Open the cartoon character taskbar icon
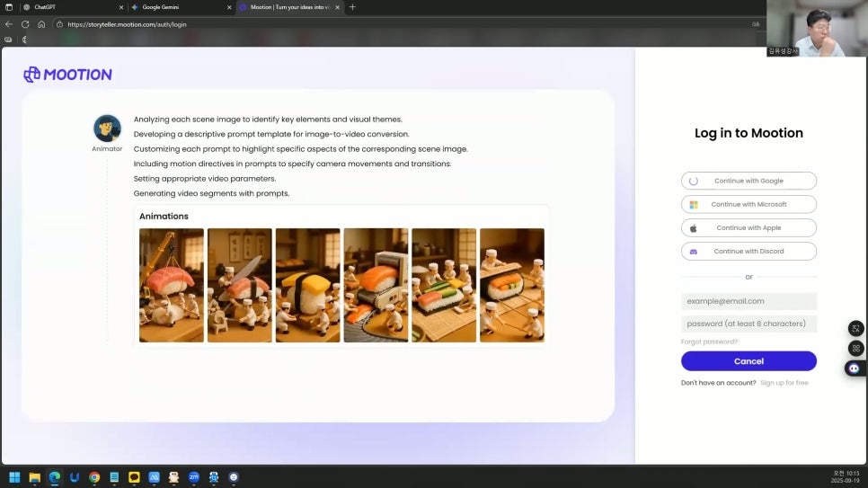 pyautogui.click(x=173, y=477)
